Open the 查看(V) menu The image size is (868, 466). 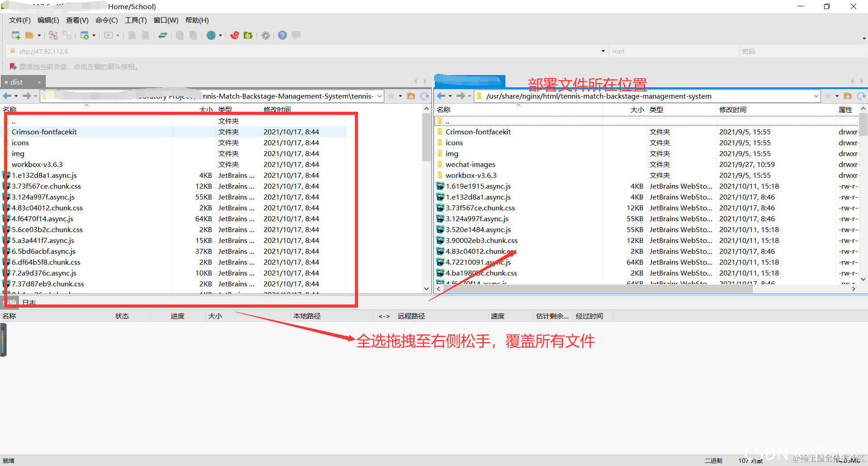click(x=77, y=20)
